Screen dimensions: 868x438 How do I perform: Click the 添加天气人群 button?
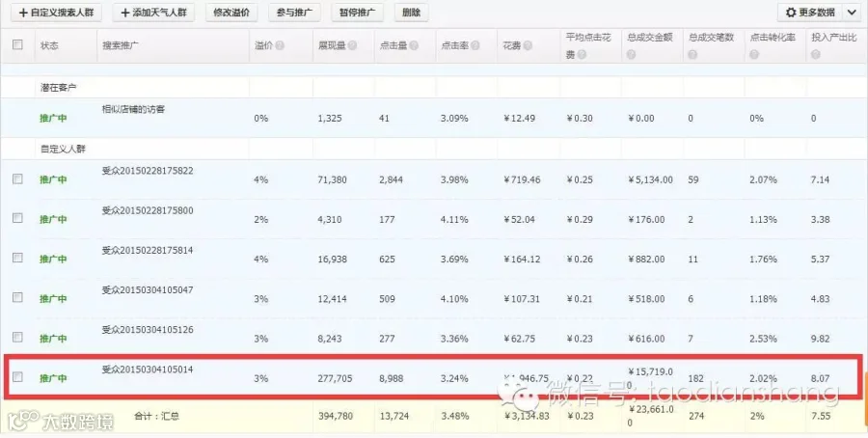click(153, 13)
